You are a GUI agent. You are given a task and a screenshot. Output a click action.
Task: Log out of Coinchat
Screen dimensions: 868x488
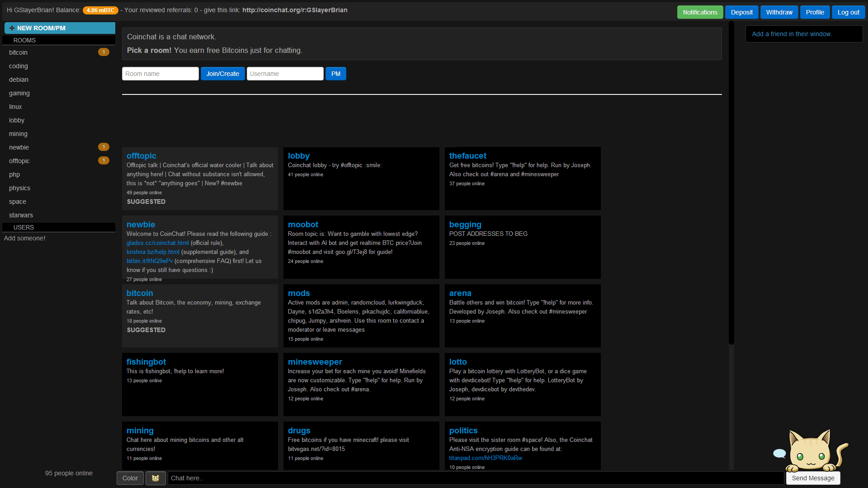(x=848, y=12)
